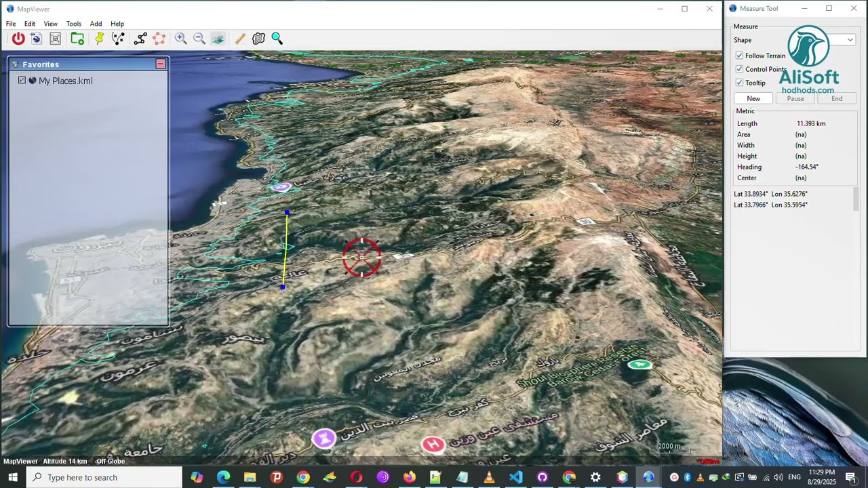The height and width of the screenshot is (488, 868).
Task: Click the contour lines icon
Action: tap(258, 39)
